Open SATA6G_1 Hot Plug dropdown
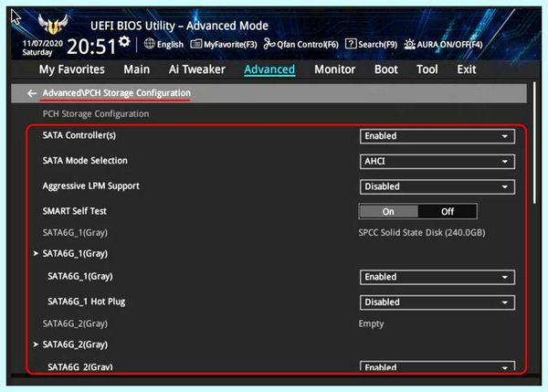Screen dimensions: 548x392 [x=437, y=302]
